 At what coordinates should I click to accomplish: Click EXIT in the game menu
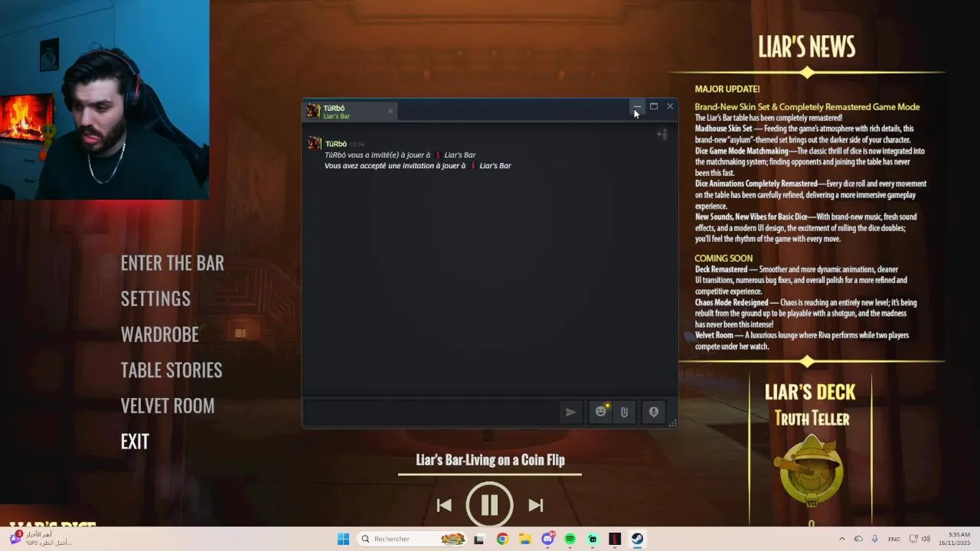click(135, 442)
